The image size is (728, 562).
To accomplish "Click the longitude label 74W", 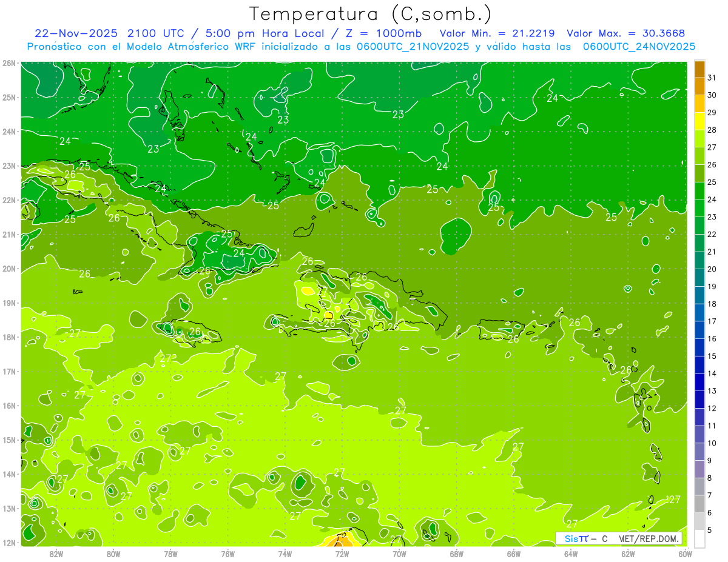I will 285,553.
